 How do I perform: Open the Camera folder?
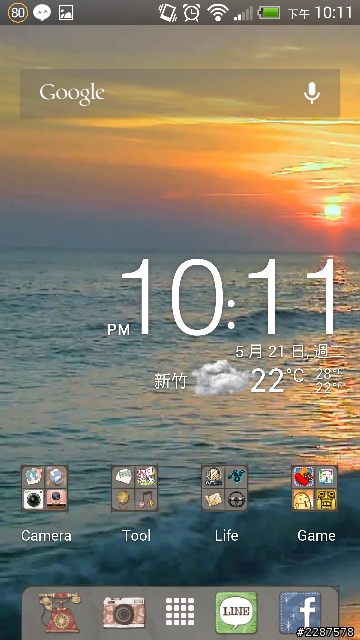(x=44, y=489)
